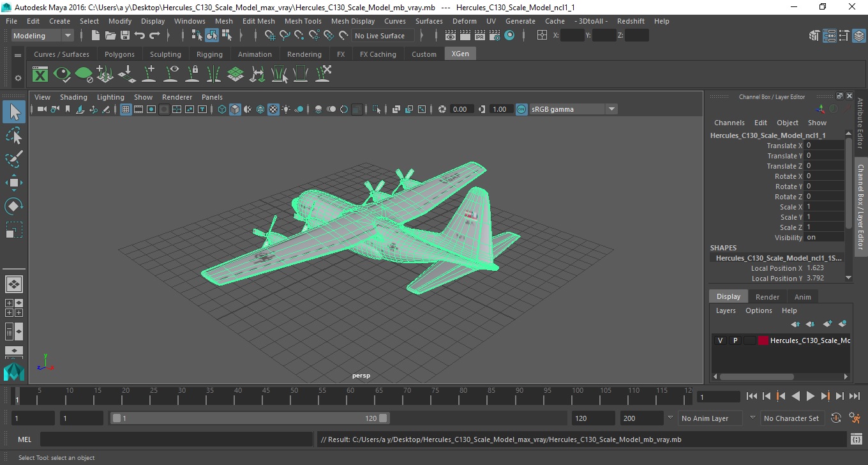Toggle the viewport grid icon
Viewport: 868px width, 465px height.
click(126, 109)
